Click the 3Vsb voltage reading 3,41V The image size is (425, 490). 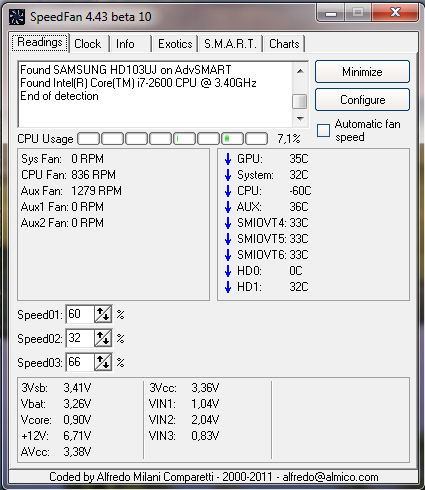tap(77, 388)
